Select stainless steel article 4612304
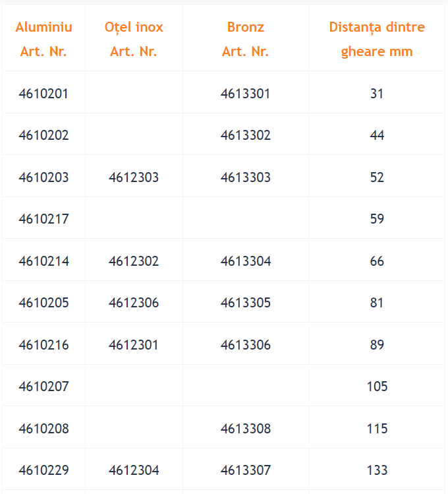The image size is (448, 494). pos(134,470)
